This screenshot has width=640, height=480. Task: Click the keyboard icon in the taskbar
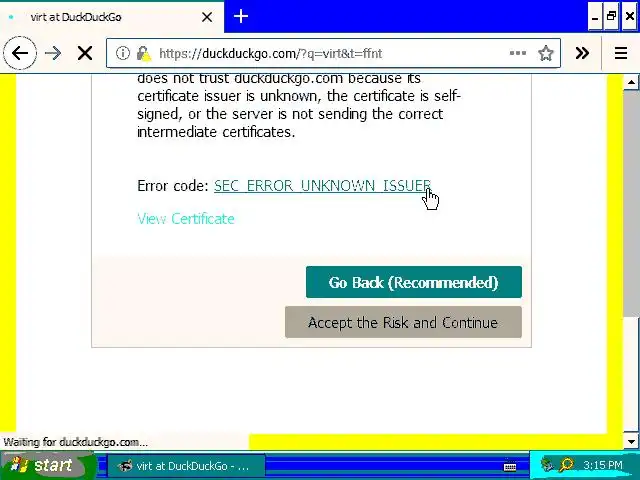510,467
